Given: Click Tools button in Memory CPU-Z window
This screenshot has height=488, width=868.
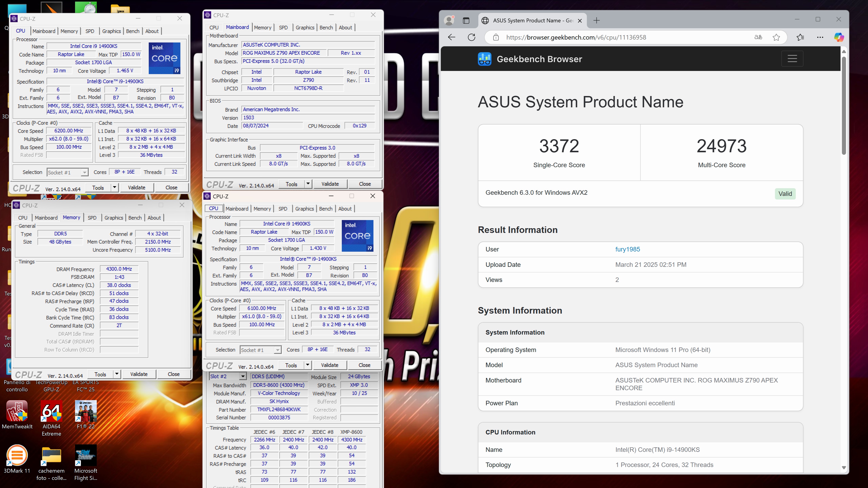Looking at the screenshot, I should [100, 374].
